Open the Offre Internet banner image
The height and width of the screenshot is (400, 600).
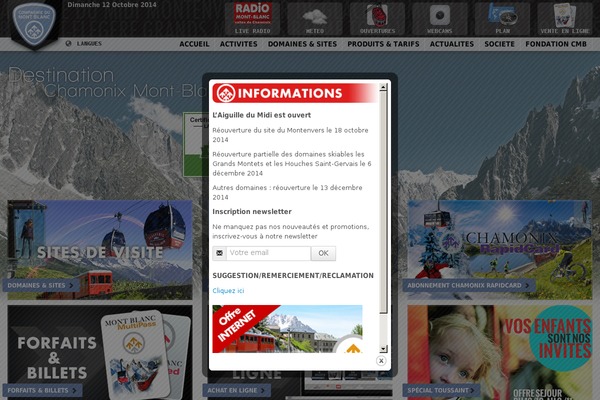(287, 329)
